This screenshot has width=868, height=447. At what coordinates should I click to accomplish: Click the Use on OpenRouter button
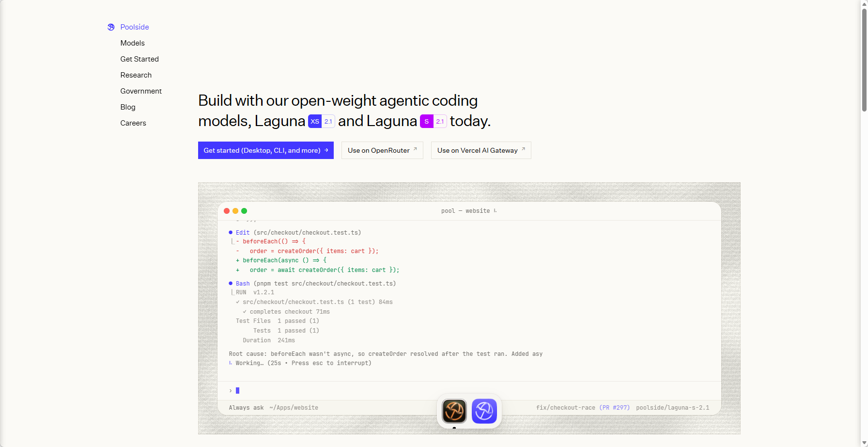point(382,150)
